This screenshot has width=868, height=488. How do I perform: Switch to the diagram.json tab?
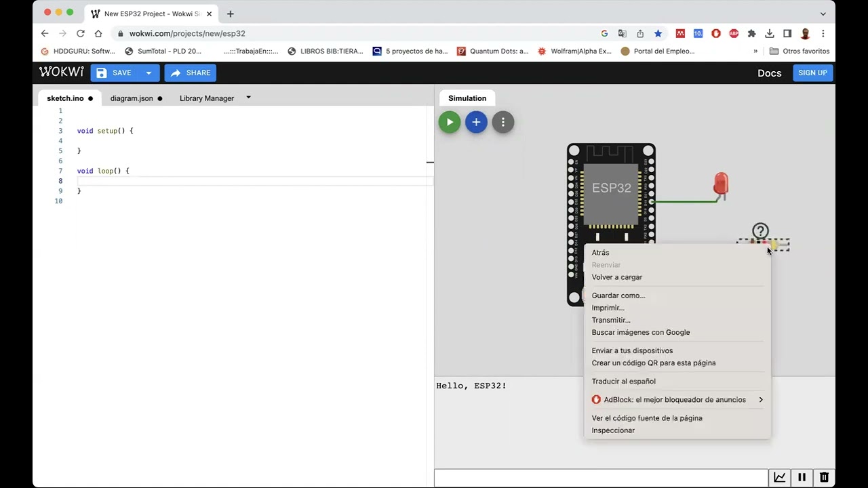coord(136,98)
